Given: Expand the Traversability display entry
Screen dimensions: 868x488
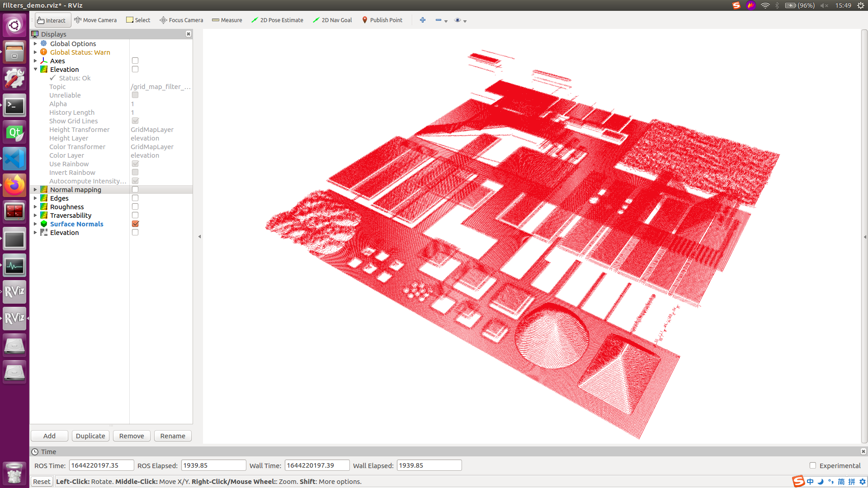Looking at the screenshot, I should click(36, 215).
